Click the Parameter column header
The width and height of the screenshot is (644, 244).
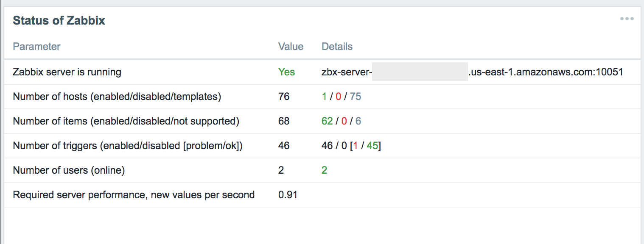click(x=36, y=47)
